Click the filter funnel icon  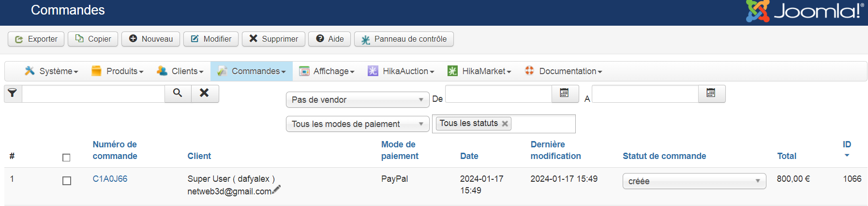(x=13, y=93)
